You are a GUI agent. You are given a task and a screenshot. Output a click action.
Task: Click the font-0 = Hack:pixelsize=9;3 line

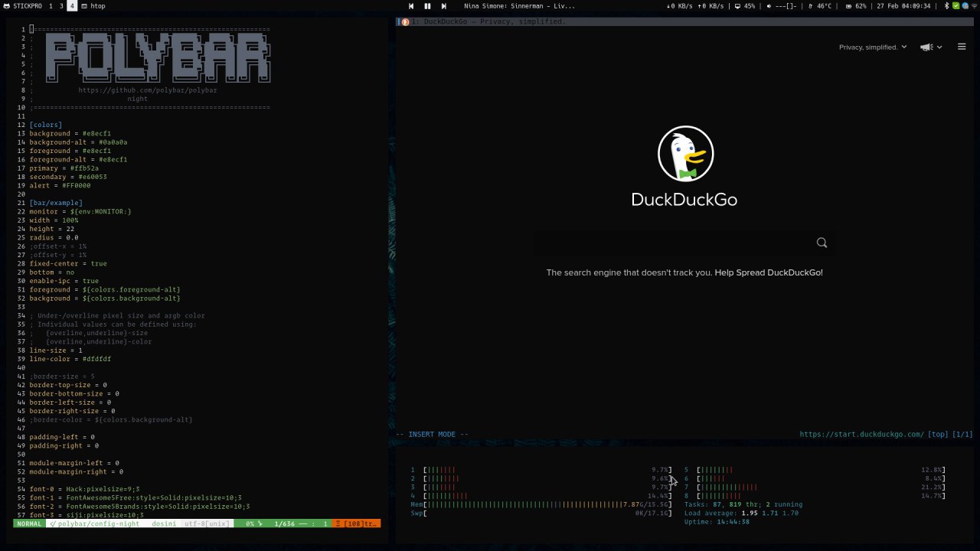tap(84, 489)
